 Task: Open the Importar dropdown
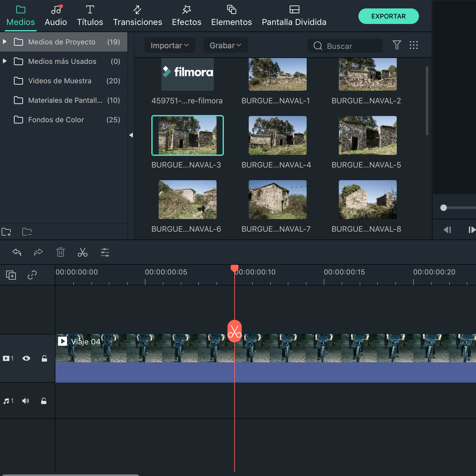(x=169, y=45)
